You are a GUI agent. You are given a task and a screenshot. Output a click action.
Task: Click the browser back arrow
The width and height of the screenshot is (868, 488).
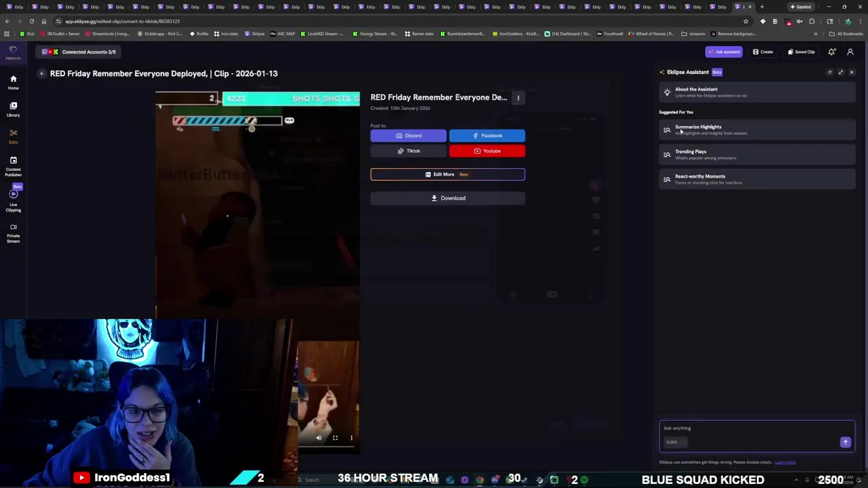(x=7, y=21)
